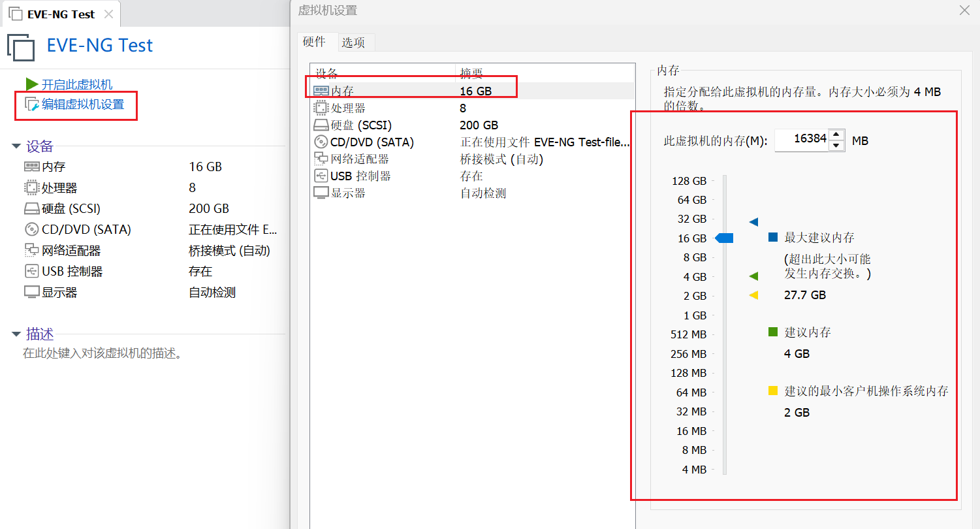Click USB controller icon in left device list
Viewport: 980px width, 529px height.
tap(32, 271)
